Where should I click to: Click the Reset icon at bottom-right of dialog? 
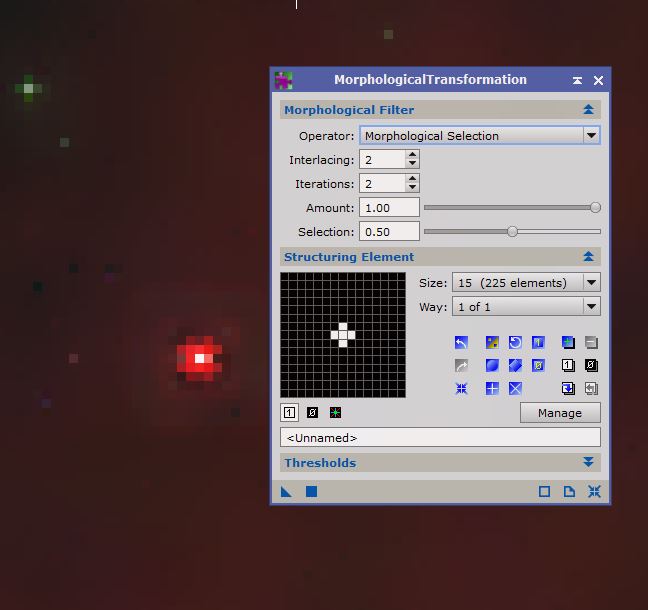click(594, 491)
